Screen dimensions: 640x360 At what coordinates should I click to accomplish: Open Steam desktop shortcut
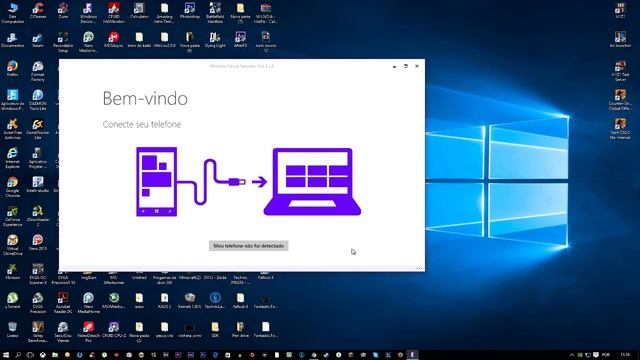(38, 41)
